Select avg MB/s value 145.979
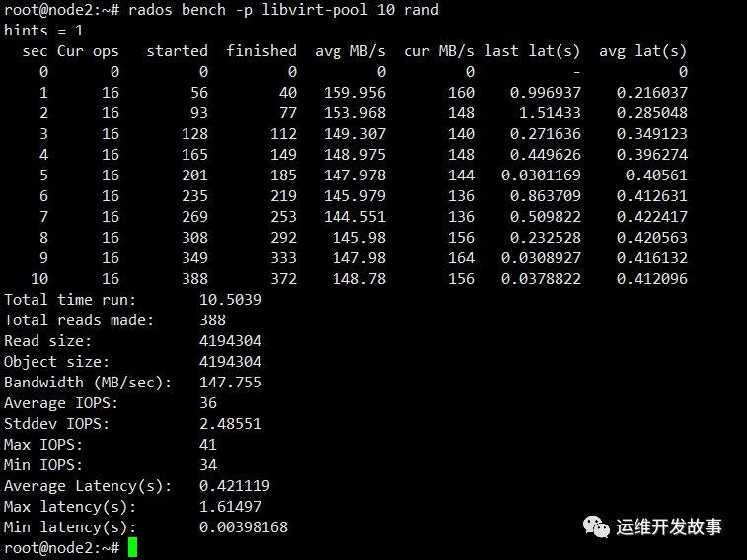Image resolution: width=747 pixels, height=560 pixels. [354, 196]
